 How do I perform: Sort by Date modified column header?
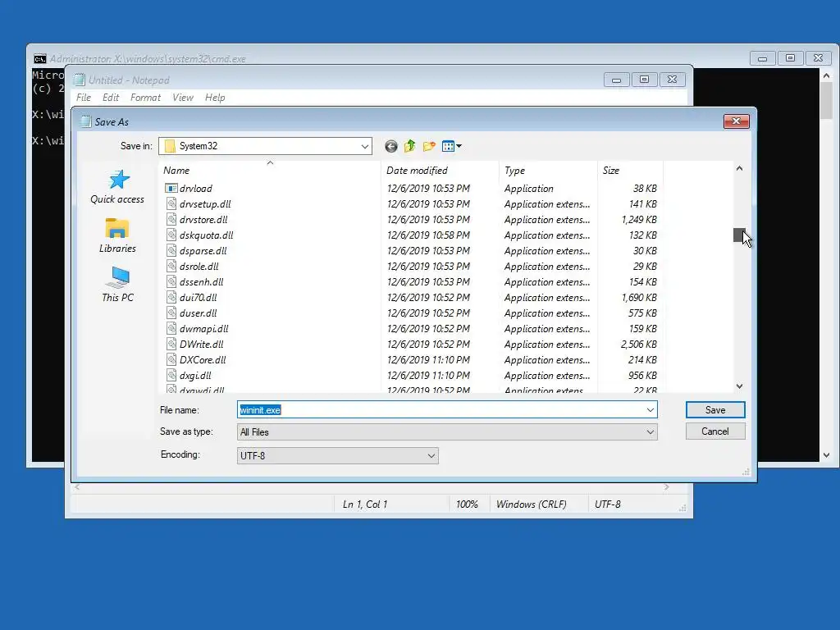point(440,171)
